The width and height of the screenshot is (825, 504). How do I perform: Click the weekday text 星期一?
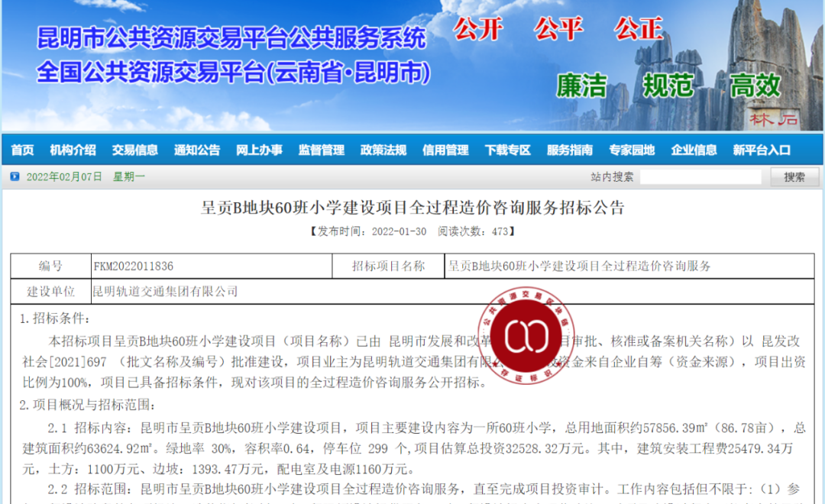tap(129, 176)
